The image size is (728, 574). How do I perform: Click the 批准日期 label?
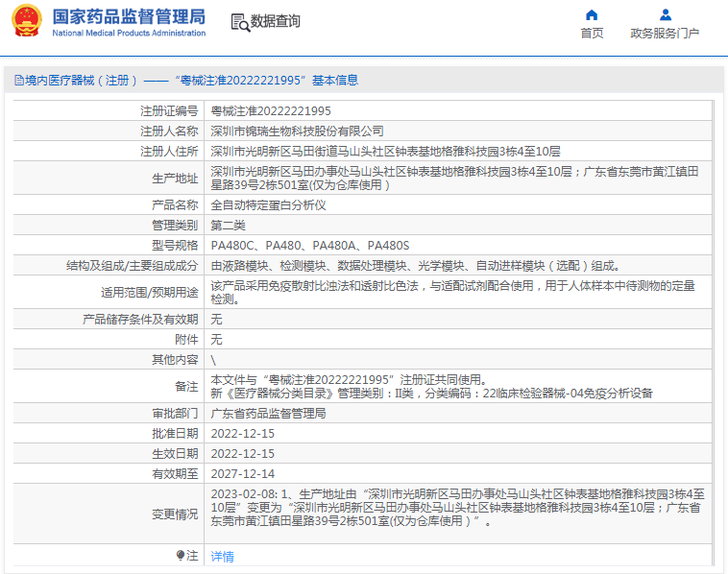pos(175,434)
